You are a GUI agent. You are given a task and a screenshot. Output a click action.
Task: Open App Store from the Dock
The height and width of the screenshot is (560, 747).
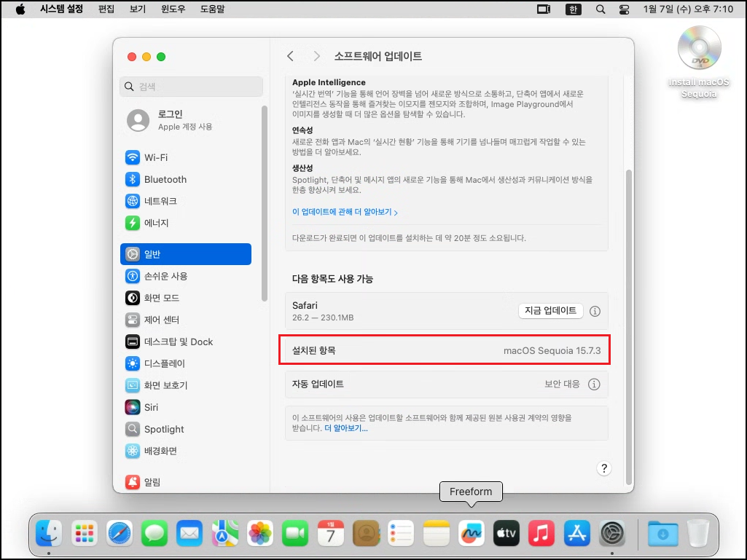tap(577, 533)
